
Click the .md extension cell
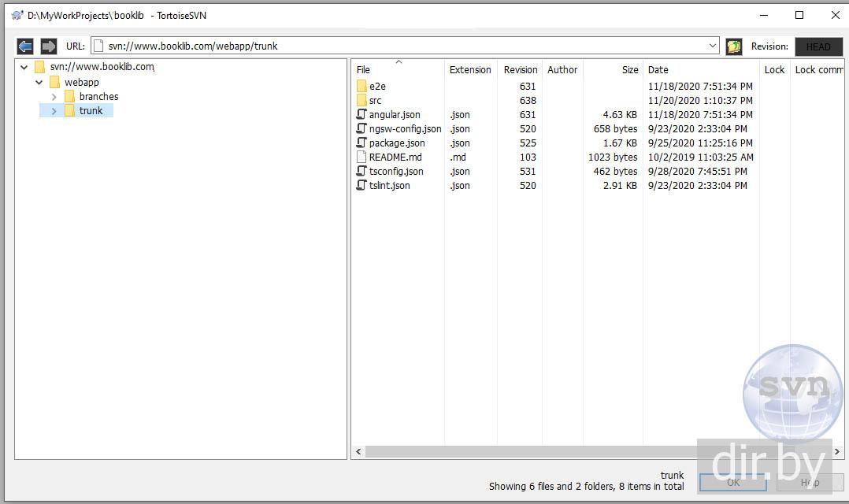click(x=458, y=157)
